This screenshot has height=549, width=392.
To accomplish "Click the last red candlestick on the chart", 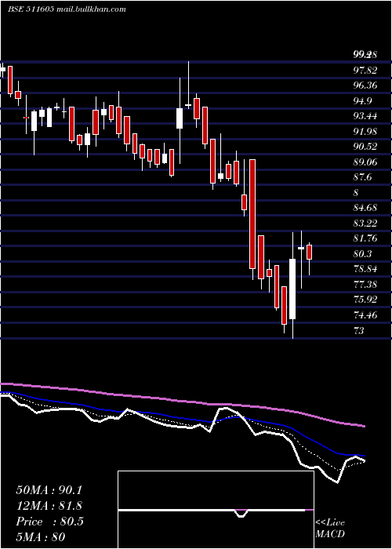I will [309, 252].
